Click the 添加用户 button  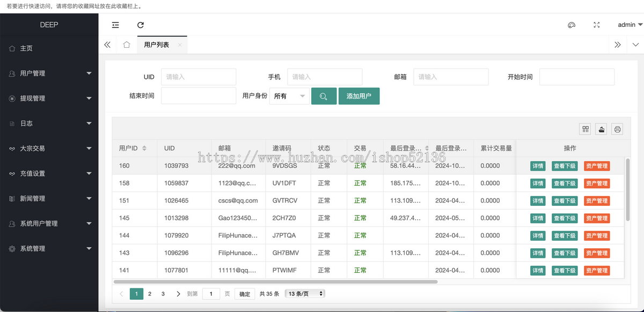pos(359,96)
